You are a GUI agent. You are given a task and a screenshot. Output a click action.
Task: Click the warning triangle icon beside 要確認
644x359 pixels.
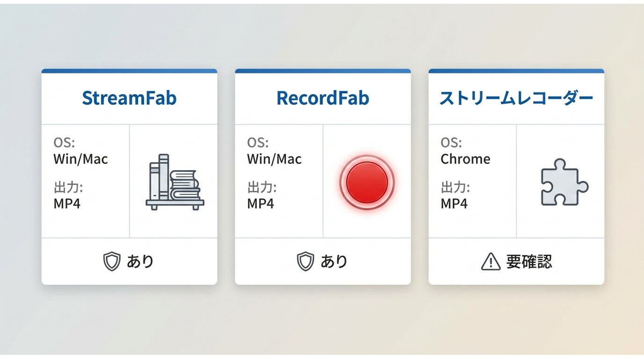tap(491, 261)
